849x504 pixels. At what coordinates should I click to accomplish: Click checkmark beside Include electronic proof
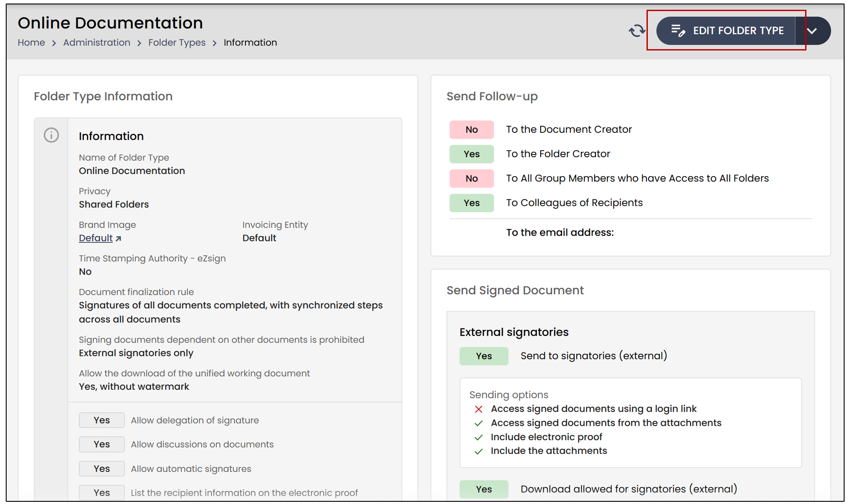pos(479,437)
